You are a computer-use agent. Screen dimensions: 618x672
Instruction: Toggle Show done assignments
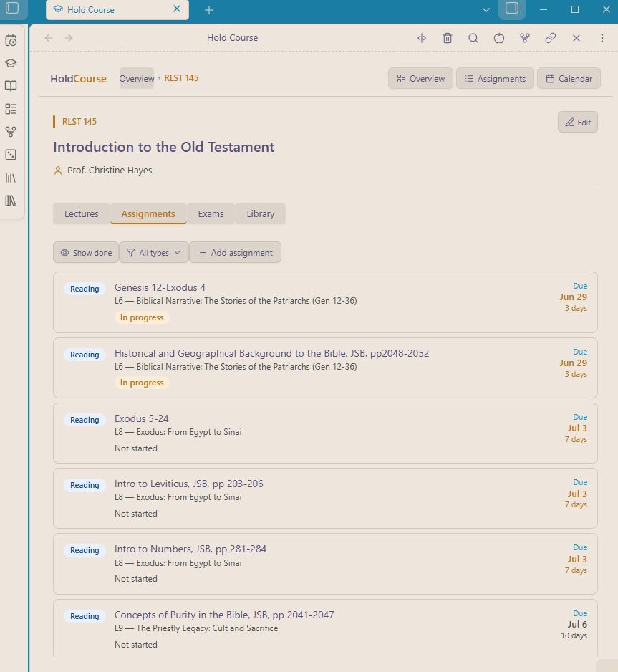86,252
